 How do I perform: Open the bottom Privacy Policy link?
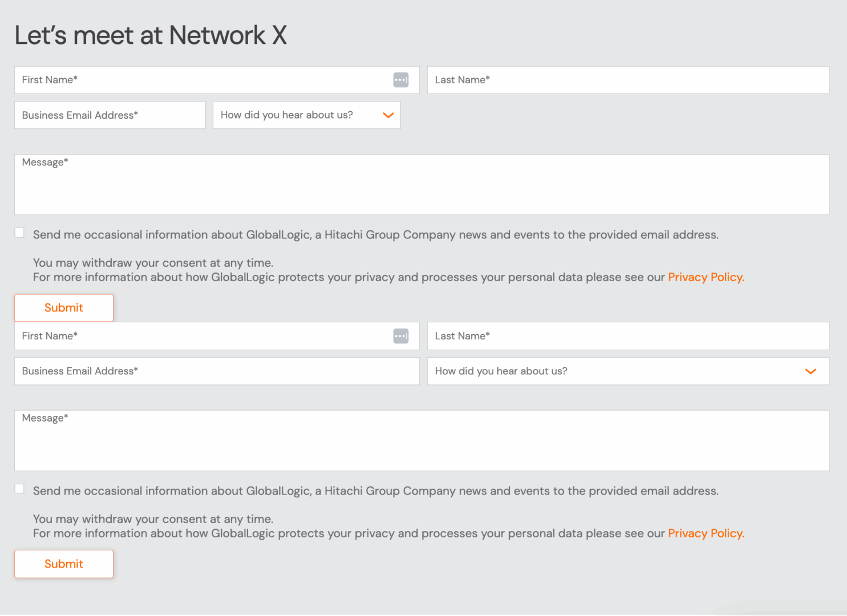click(x=706, y=533)
